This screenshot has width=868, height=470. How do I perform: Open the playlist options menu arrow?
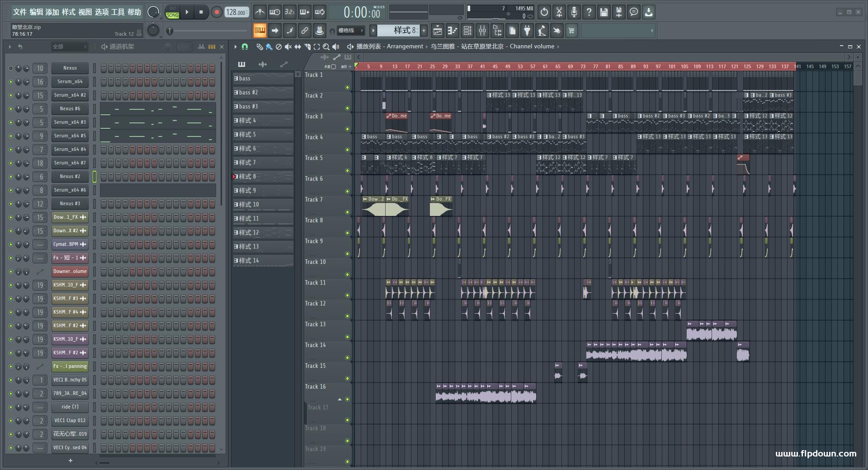(236, 47)
